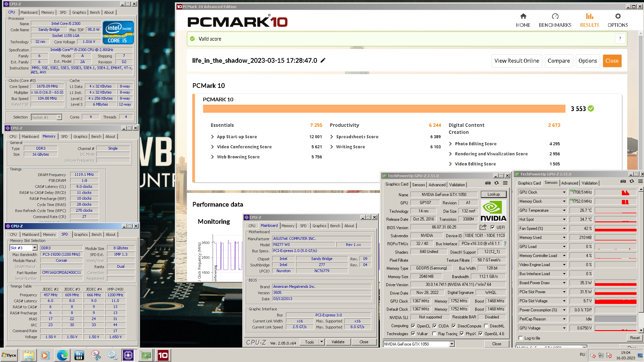This screenshot has width=644, height=362.
Task: Open the RESULTS bar-chart icon
Action: 590,16
